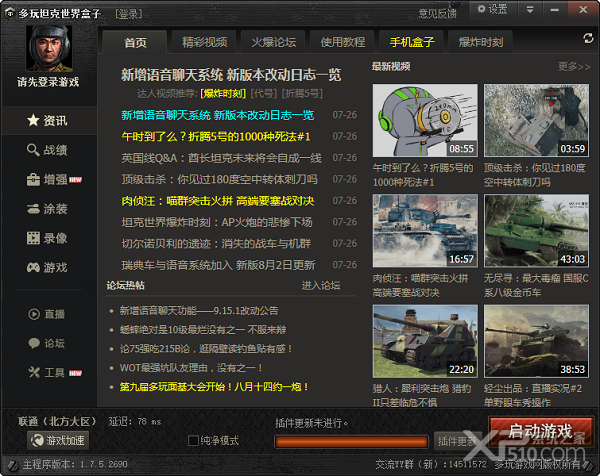Click the red 启动游戏 launch button
This screenshot has width=600, height=476.
540,431
